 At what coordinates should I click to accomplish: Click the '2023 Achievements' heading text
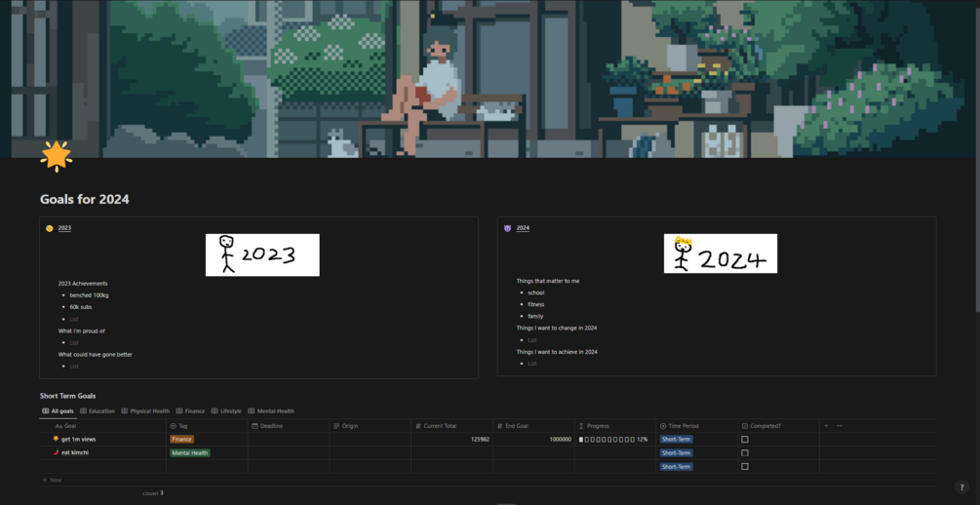coord(83,283)
